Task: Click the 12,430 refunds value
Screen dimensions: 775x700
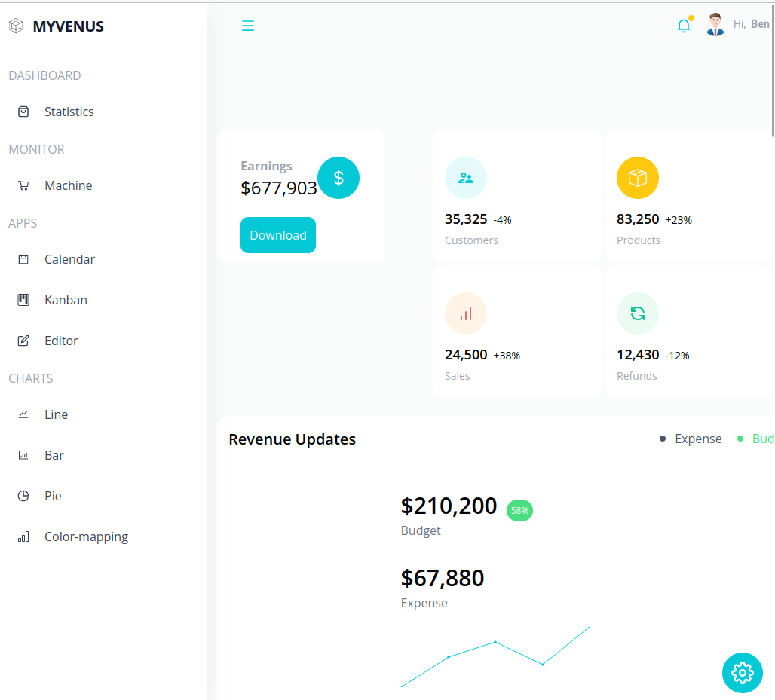Action: pyautogui.click(x=638, y=355)
